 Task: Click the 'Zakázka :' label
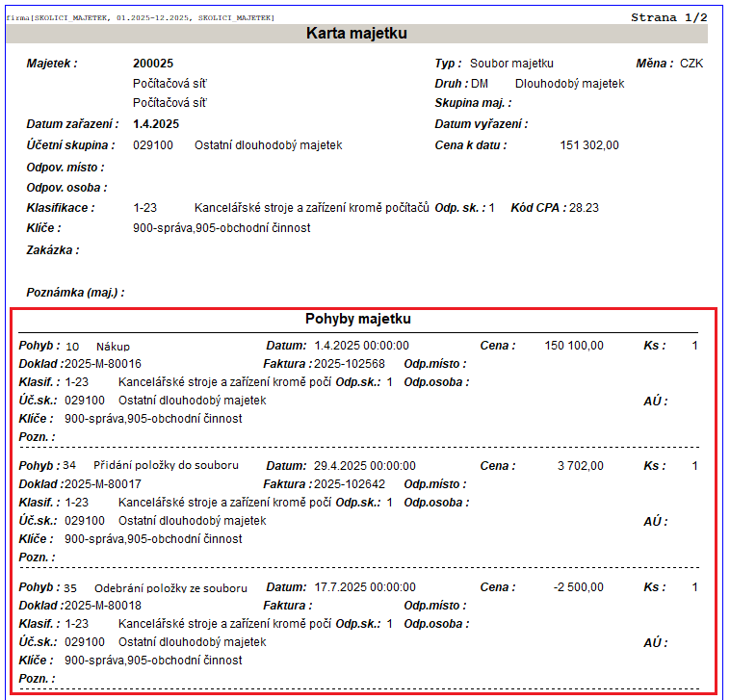(x=53, y=250)
